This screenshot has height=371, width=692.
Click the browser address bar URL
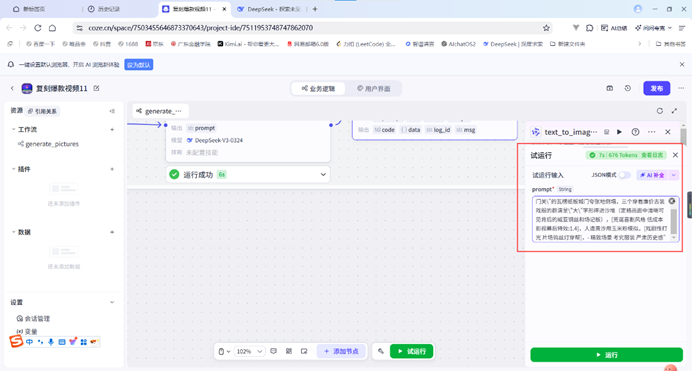[201, 28]
